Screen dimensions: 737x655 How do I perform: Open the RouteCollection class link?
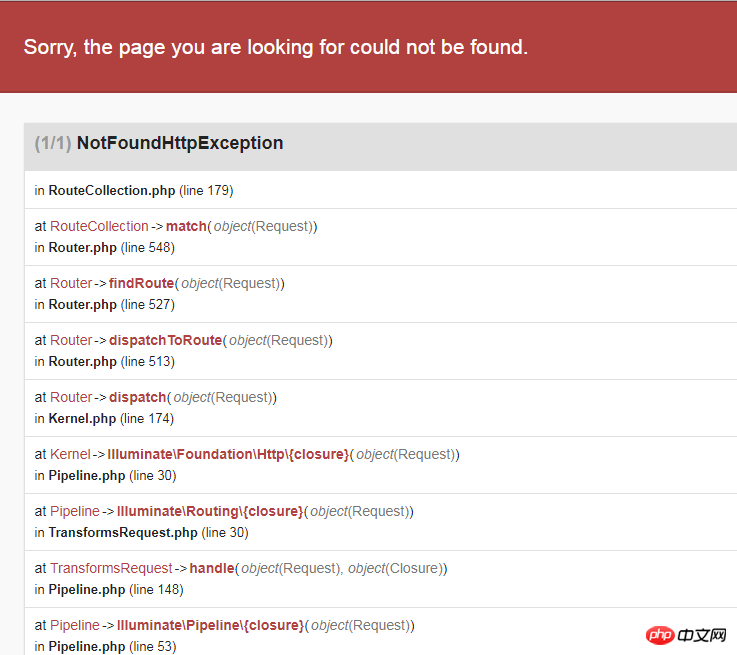(99, 226)
